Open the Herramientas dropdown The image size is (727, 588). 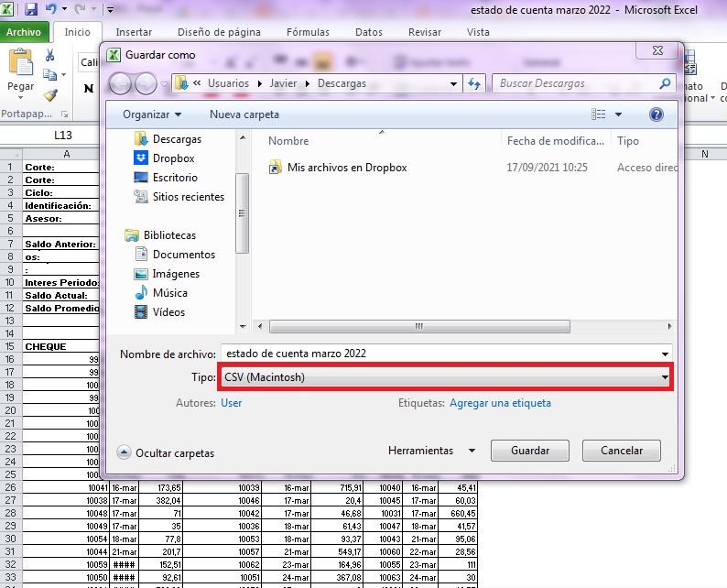pyautogui.click(x=431, y=451)
